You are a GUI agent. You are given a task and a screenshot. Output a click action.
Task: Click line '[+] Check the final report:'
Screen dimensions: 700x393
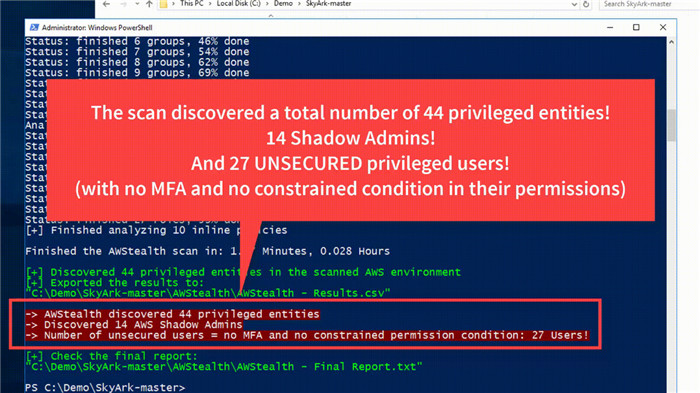click(111, 356)
